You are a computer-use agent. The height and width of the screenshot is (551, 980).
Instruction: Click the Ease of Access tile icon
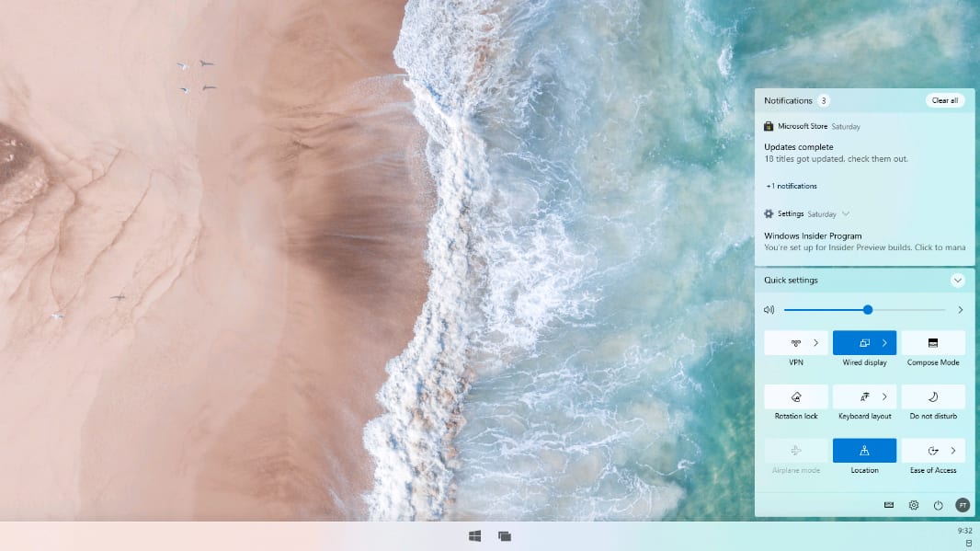(x=933, y=451)
